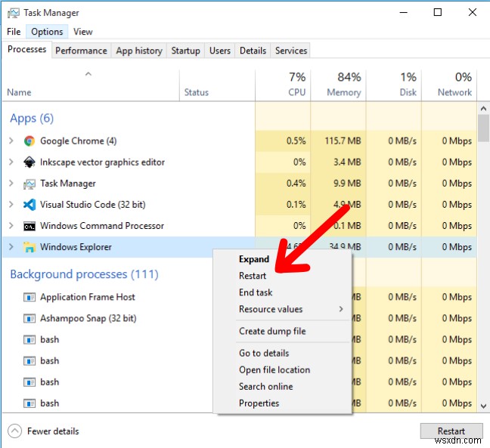Click the Fewer details link
Screen dimensions: 490x448
53,431
